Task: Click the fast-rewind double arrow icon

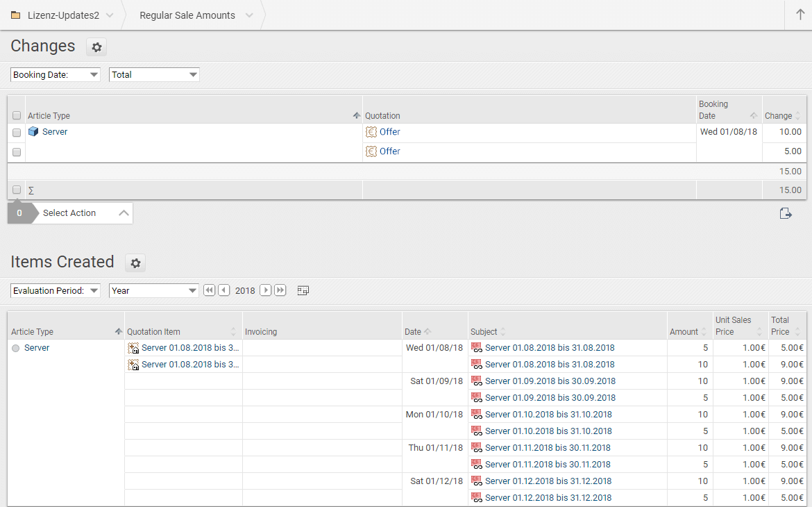Action: [209, 290]
